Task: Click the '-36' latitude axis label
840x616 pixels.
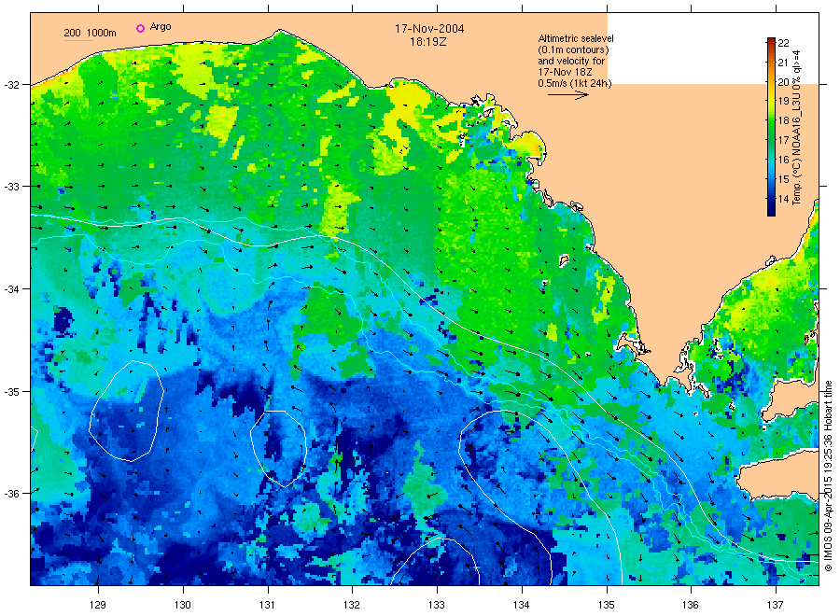Action: pos(11,494)
